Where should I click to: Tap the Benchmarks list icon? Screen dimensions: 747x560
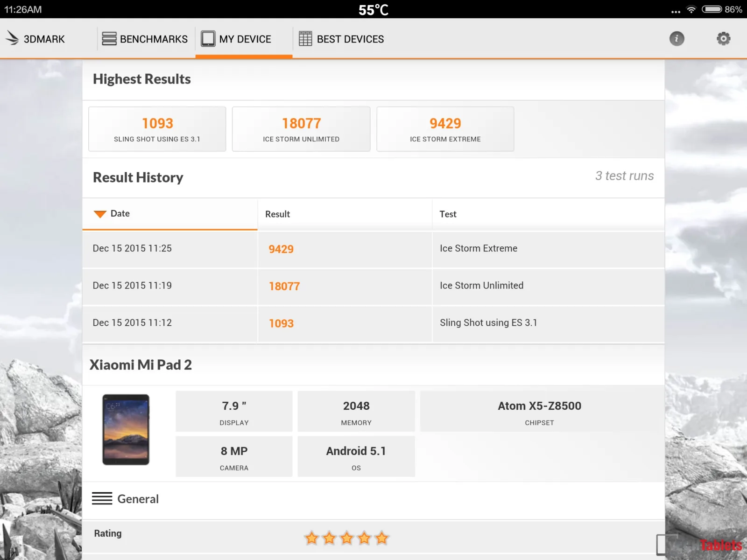[x=109, y=39]
